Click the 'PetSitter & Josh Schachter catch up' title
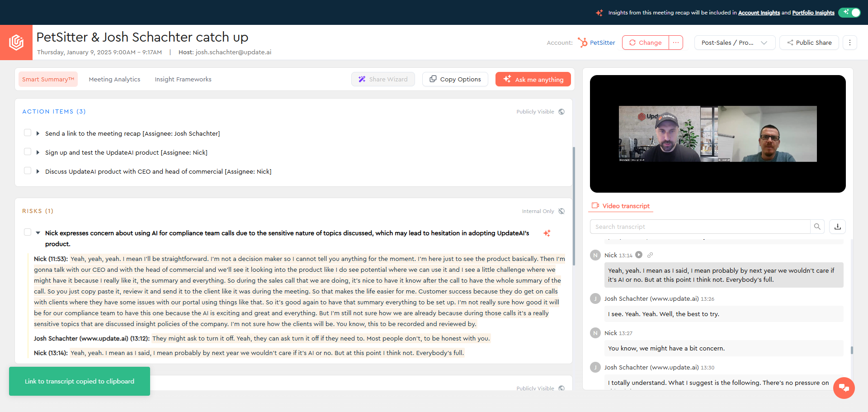This screenshot has height=412, width=868. point(142,37)
